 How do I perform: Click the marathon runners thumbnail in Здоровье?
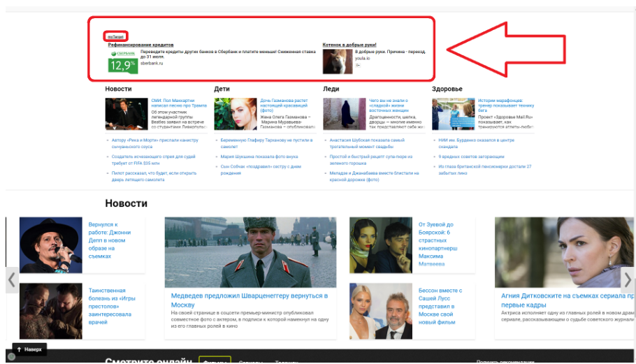click(x=454, y=114)
